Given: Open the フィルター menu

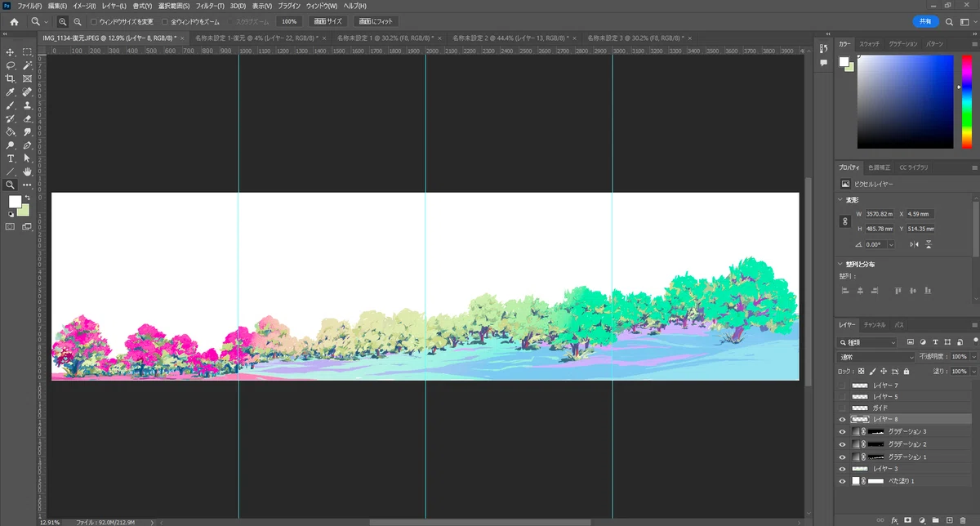Looking at the screenshot, I should pyautogui.click(x=210, y=6).
